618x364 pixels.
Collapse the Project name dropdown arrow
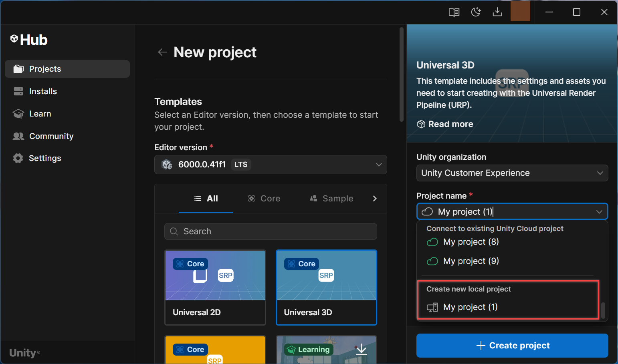(x=599, y=212)
